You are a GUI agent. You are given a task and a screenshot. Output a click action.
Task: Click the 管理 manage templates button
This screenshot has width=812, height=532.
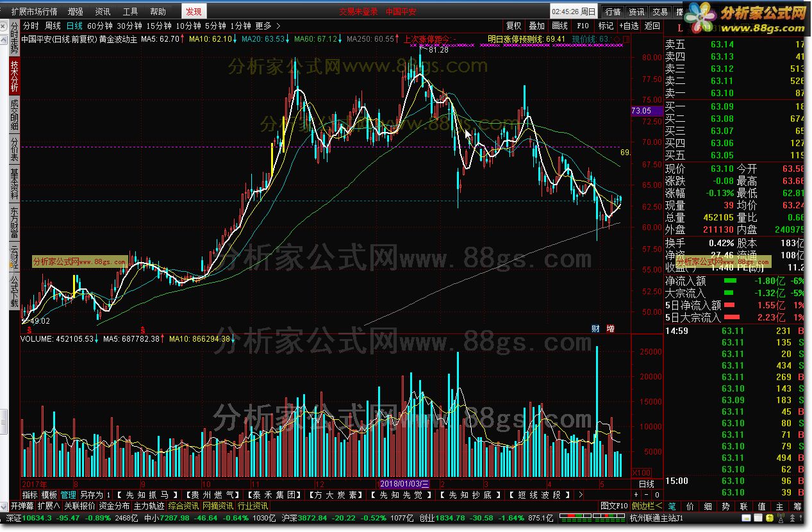pos(68,495)
